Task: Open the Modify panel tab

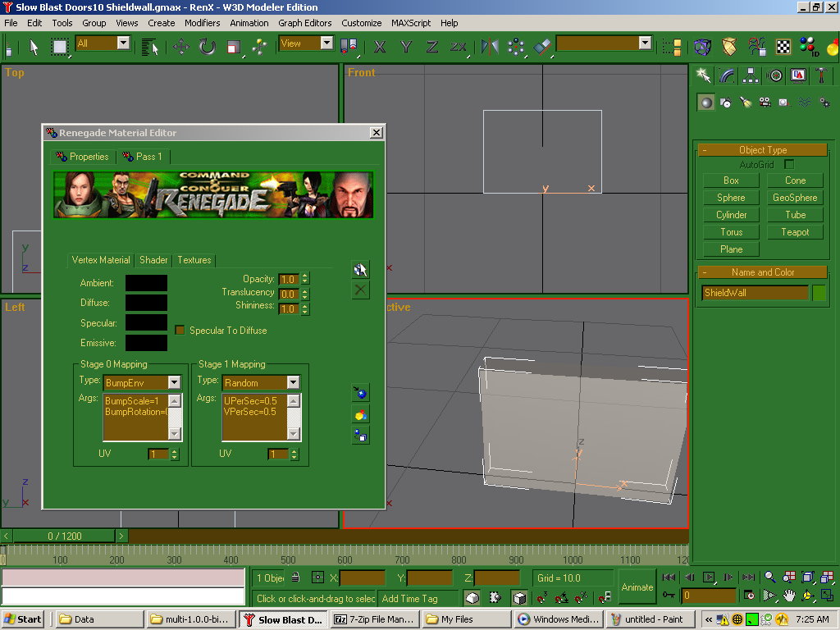Action: pyautogui.click(x=727, y=75)
